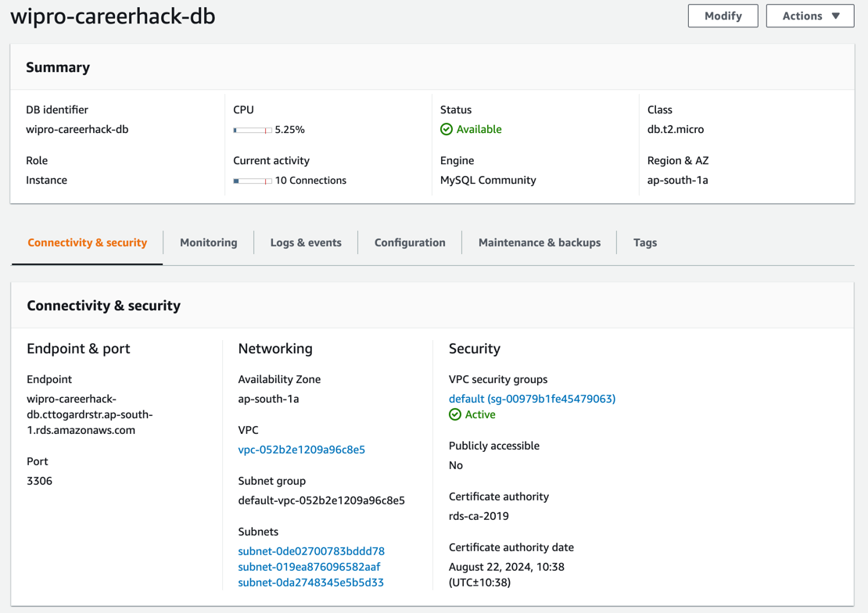
Task: Click the Active security group checkmark icon
Action: coord(455,414)
